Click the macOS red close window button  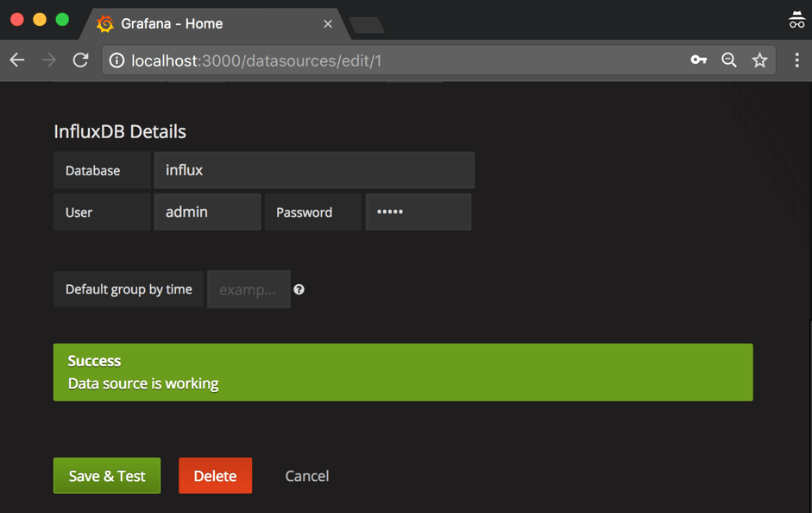[x=17, y=20]
